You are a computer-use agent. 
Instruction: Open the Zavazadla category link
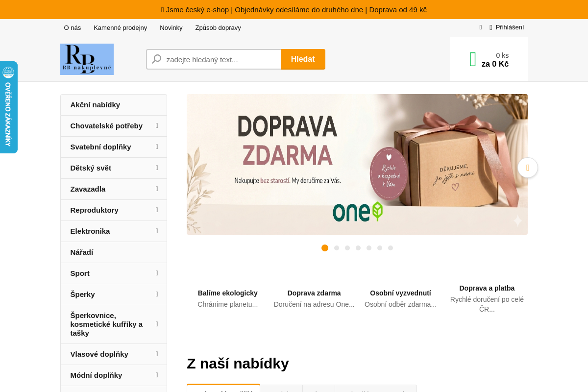click(88, 189)
